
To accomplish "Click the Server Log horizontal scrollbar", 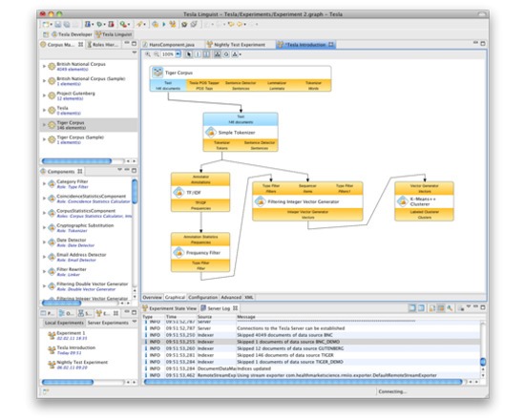I will tap(303, 382).
